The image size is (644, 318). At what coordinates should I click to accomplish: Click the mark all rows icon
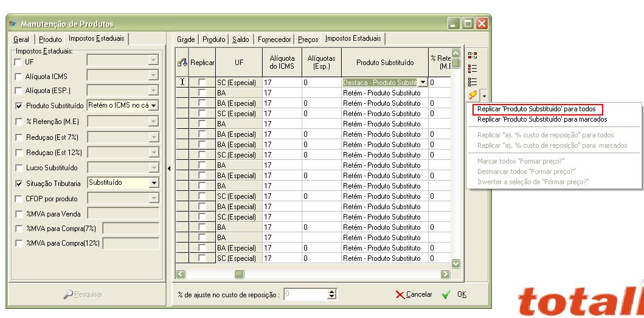(x=473, y=68)
